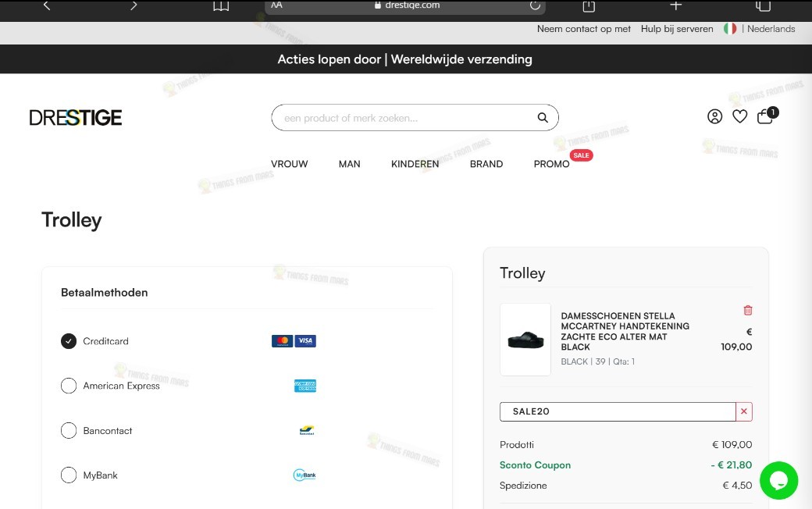
Task: Click the product search field
Action: click(415, 118)
